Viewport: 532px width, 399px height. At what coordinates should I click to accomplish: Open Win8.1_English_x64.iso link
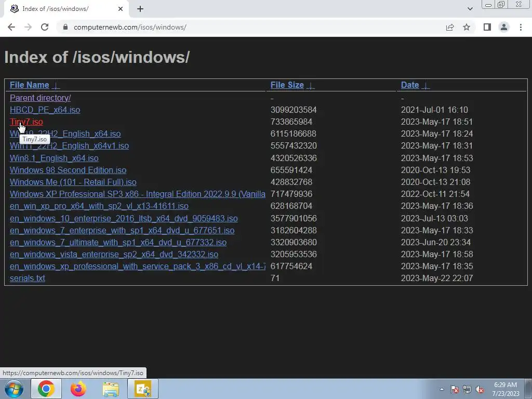(54, 158)
